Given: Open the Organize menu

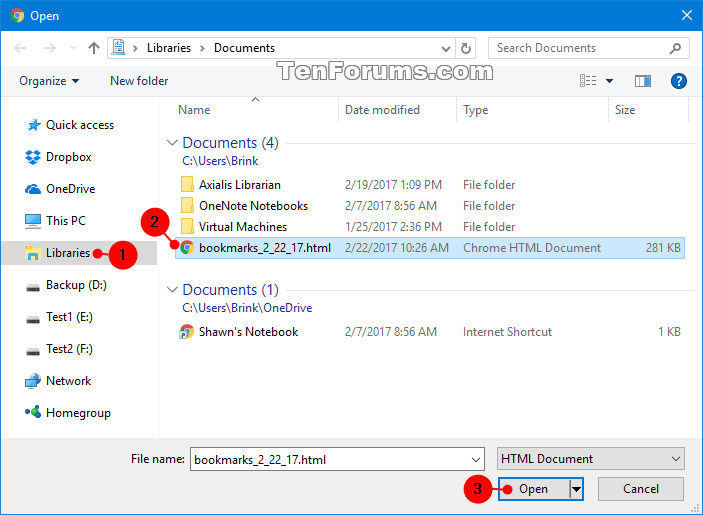Looking at the screenshot, I should point(49,81).
